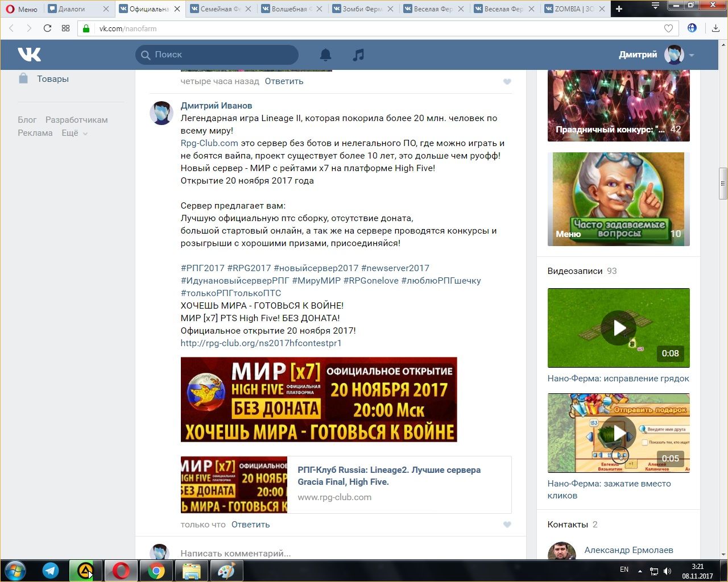
Task: Open Chrome from the taskbar
Action: tap(156, 571)
